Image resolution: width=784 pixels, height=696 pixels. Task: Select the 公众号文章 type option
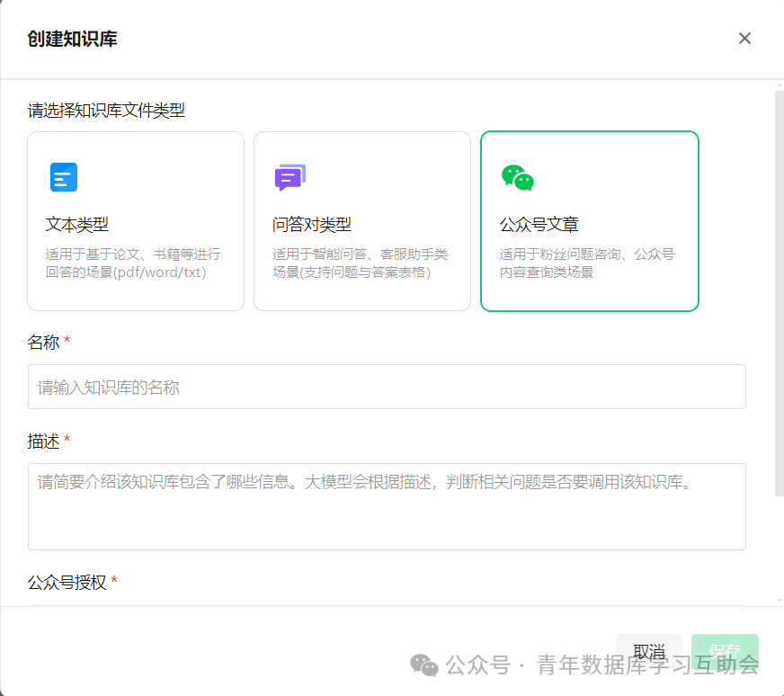tap(590, 221)
